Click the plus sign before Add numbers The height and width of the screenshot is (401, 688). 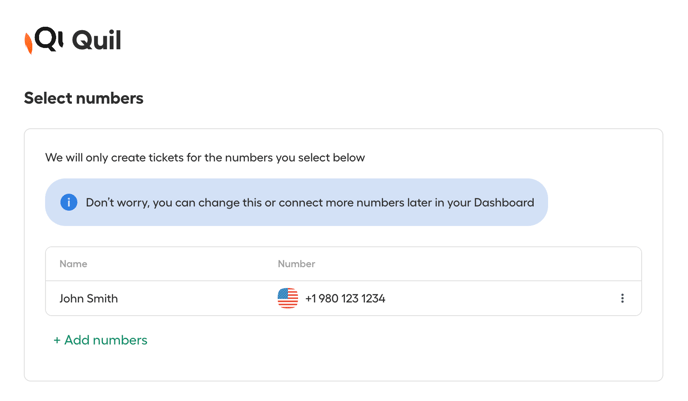point(57,340)
